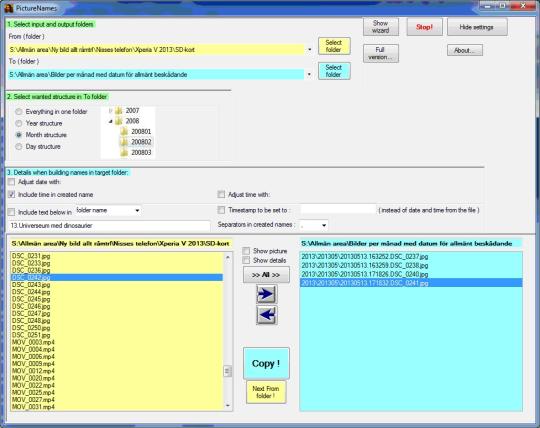Image resolution: width=540 pixels, height=428 pixels.
Task: Collapse the 2008 folder tree node
Action: click(x=111, y=121)
